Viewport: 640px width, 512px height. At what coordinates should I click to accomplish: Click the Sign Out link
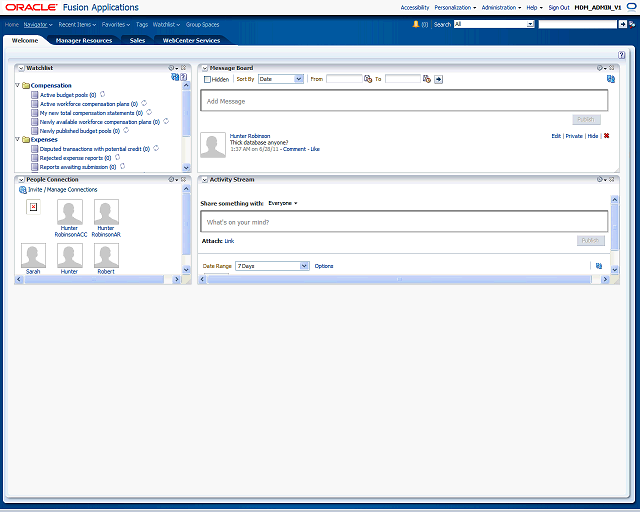point(559,7)
